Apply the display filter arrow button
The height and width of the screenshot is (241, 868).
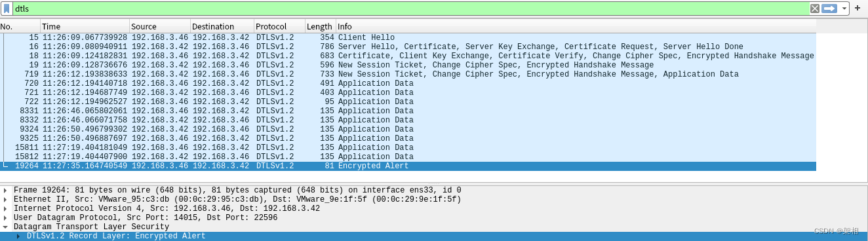click(829, 9)
